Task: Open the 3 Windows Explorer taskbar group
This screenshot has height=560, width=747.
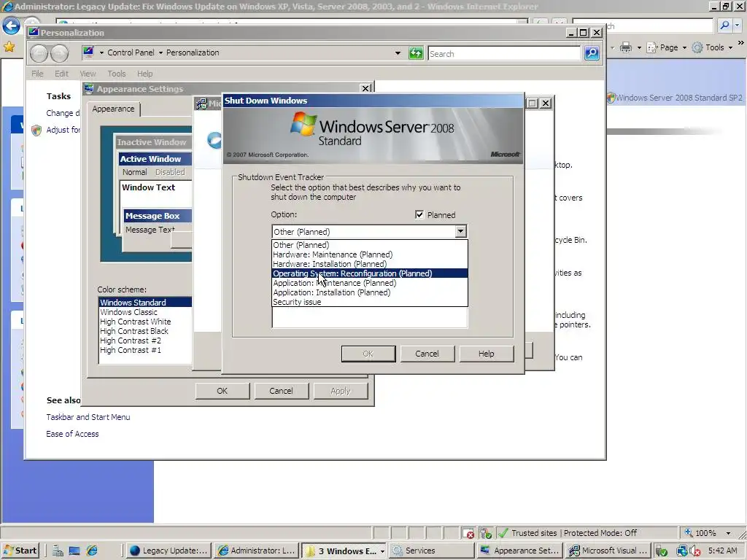Action: pos(344,551)
